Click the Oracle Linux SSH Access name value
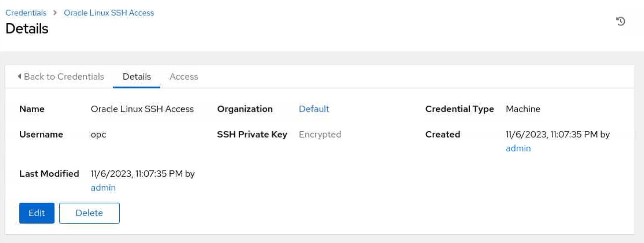 tap(142, 109)
